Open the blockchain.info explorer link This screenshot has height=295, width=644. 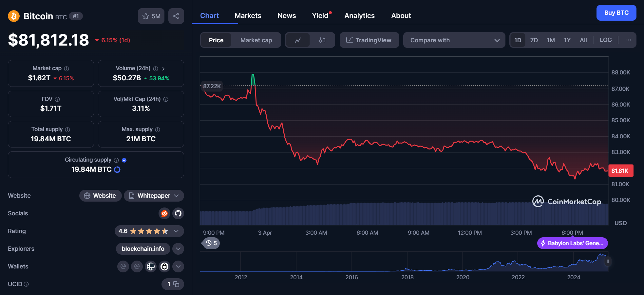point(143,249)
